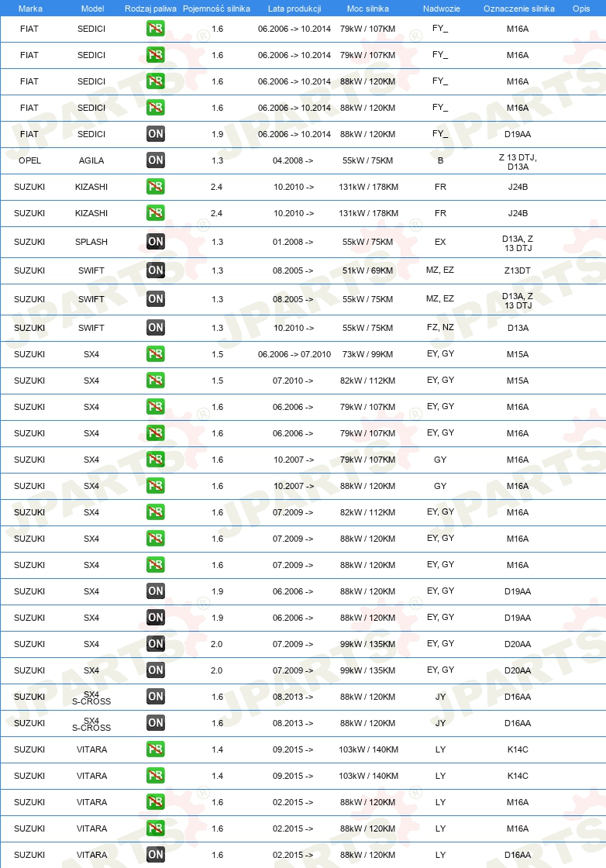Click the ON fuel icon in SUZUKI SPLASH row
Viewport: 606px width, 868px height.
156,242
